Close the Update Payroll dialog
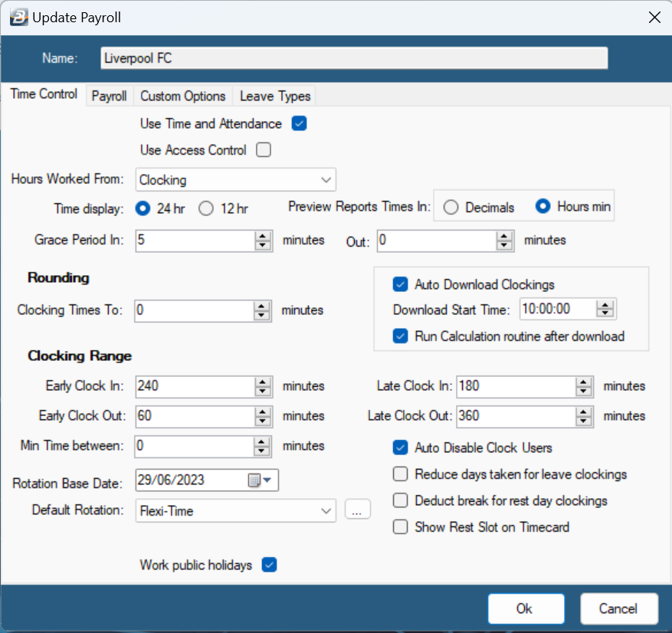Screen dimensions: 672x633 tap(654, 18)
